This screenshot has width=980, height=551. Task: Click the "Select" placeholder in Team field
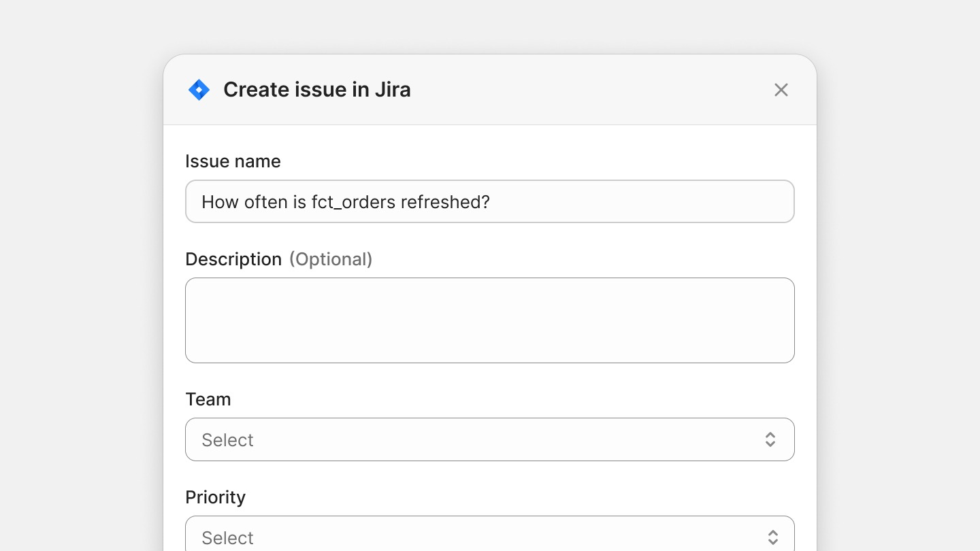[227, 440]
